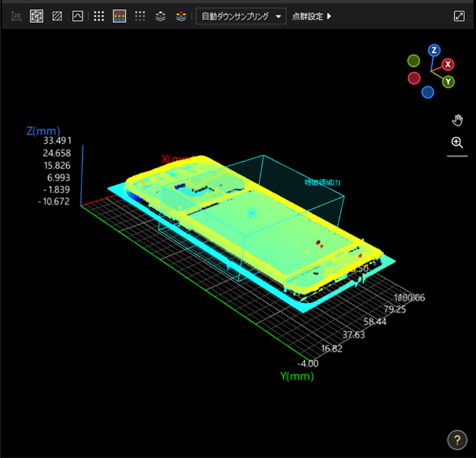Open the 自動ダウンサンプリング dropdown
The height and width of the screenshot is (458, 476).
click(x=241, y=17)
